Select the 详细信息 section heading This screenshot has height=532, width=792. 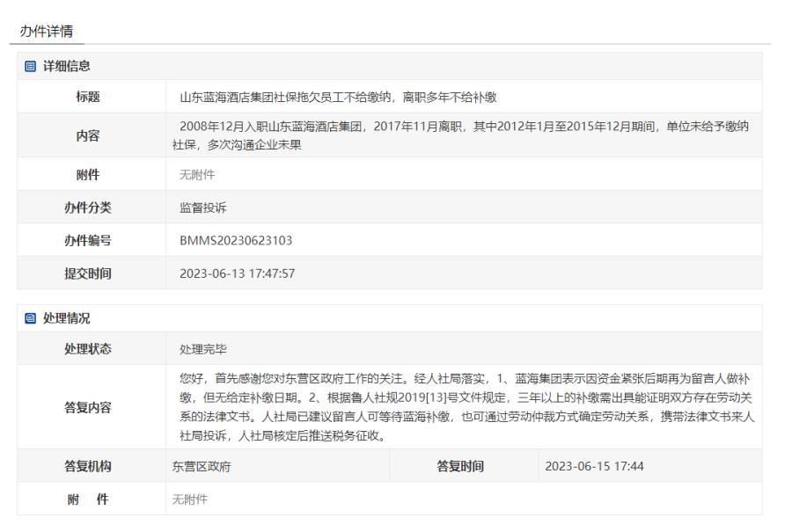point(66,66)
